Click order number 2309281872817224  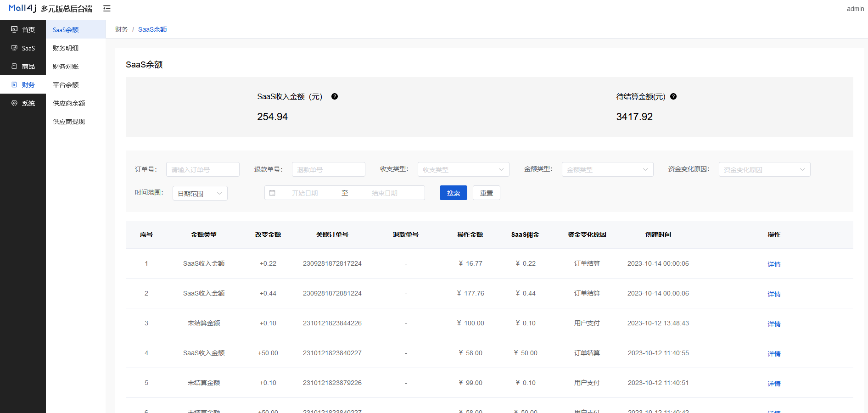coord(332,263)
